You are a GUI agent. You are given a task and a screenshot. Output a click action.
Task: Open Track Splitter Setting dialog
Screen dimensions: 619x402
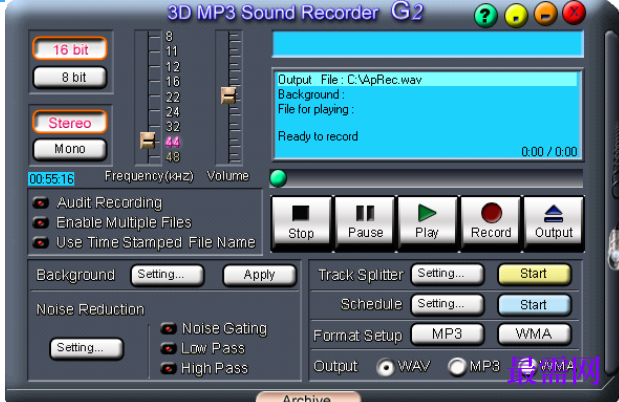coord(447,274)
